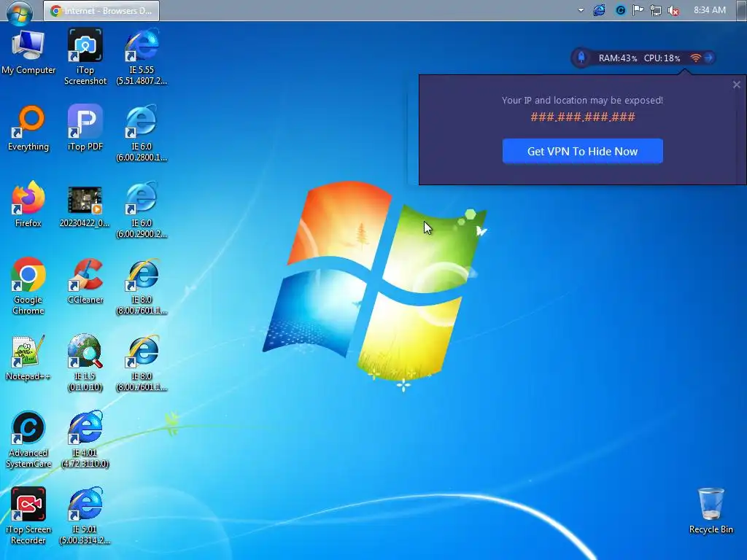This screenshot has height=560, width=747.
Task: Expand the monitor widget with the blue arrow
Action: tap(709, 58)
